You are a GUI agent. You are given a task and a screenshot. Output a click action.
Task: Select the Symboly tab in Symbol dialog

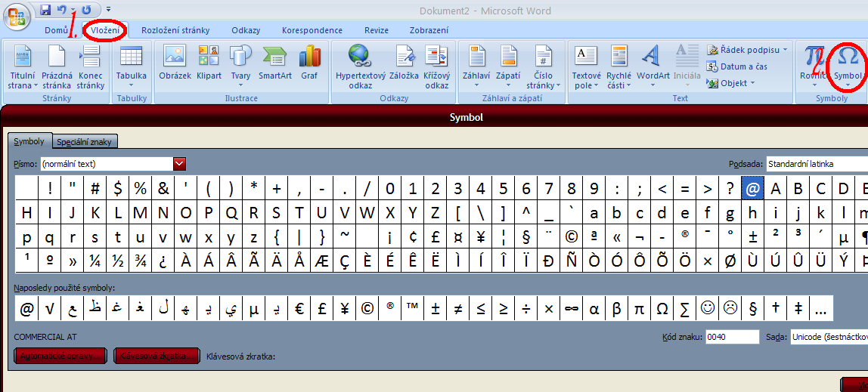29,141
